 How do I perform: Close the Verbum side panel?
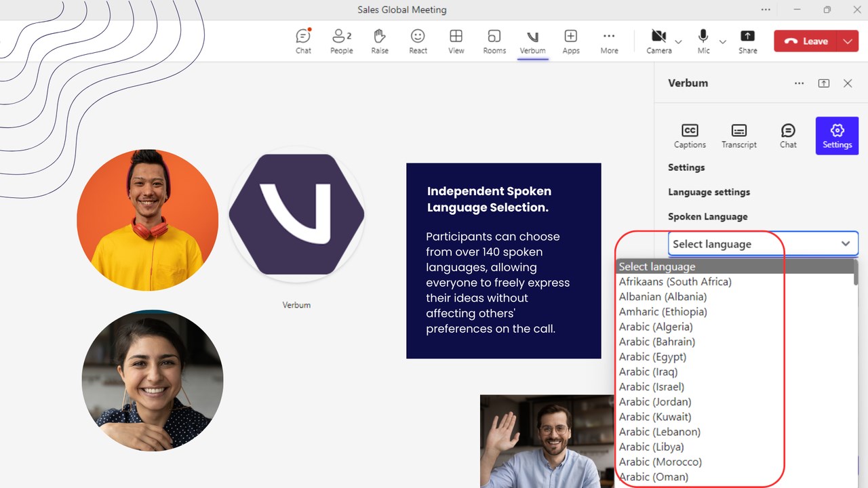(x=848, y=83)
